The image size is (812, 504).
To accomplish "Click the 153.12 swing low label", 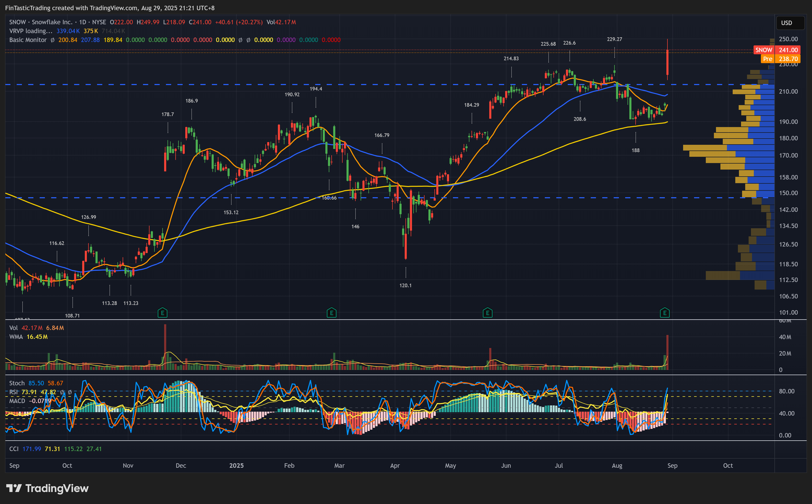I will click(x=231, y=212).
